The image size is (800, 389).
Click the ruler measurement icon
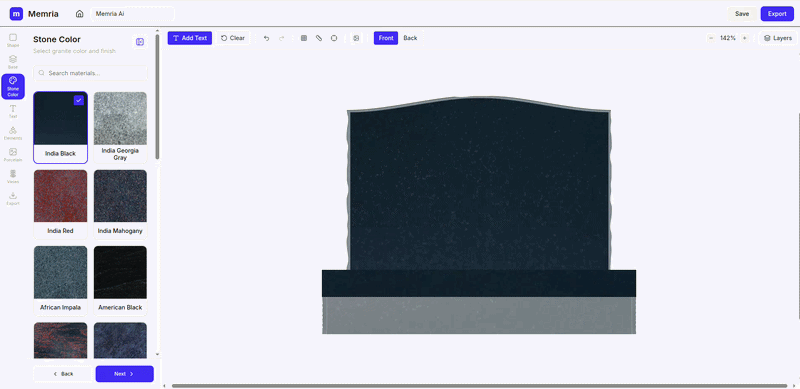pyautogui.click(x=319, y=38)
